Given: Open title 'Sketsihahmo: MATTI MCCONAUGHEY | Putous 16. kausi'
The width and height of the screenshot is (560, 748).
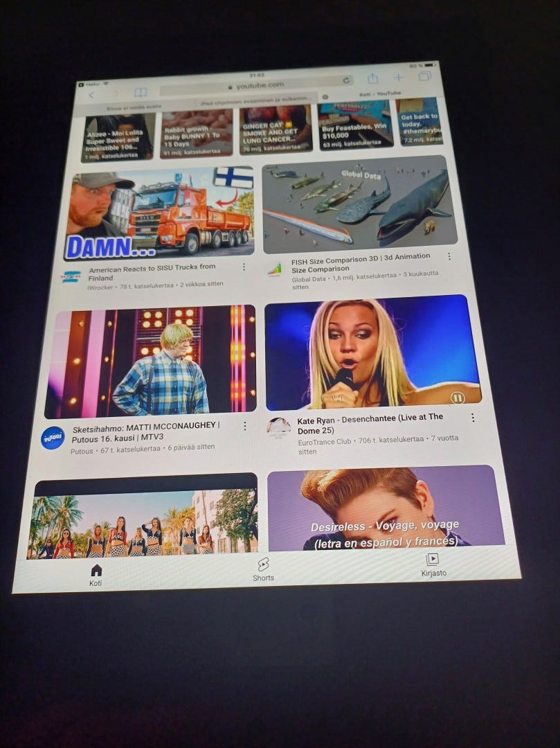Looking at the screenshot, I should pos(146,431).
